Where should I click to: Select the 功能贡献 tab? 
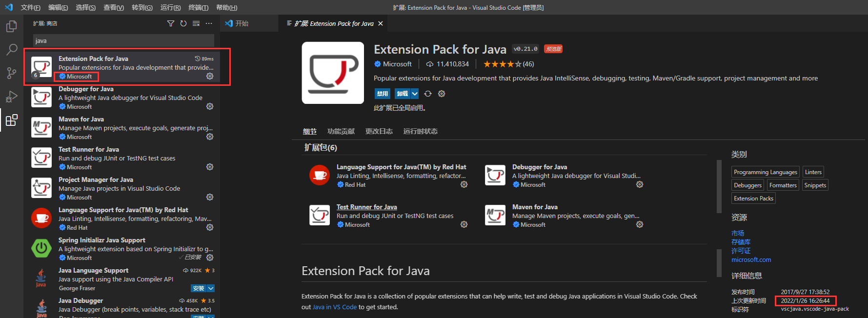[x=341, y=131]
